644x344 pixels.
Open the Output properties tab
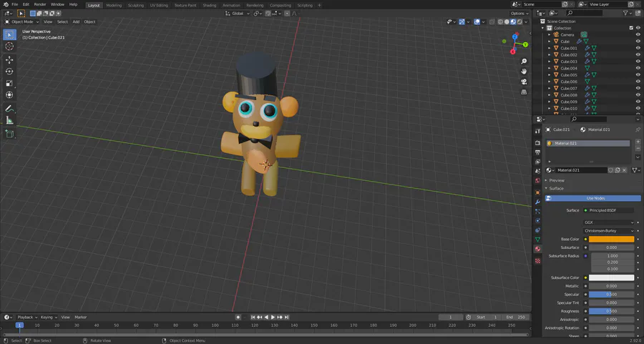click(537, 152)
